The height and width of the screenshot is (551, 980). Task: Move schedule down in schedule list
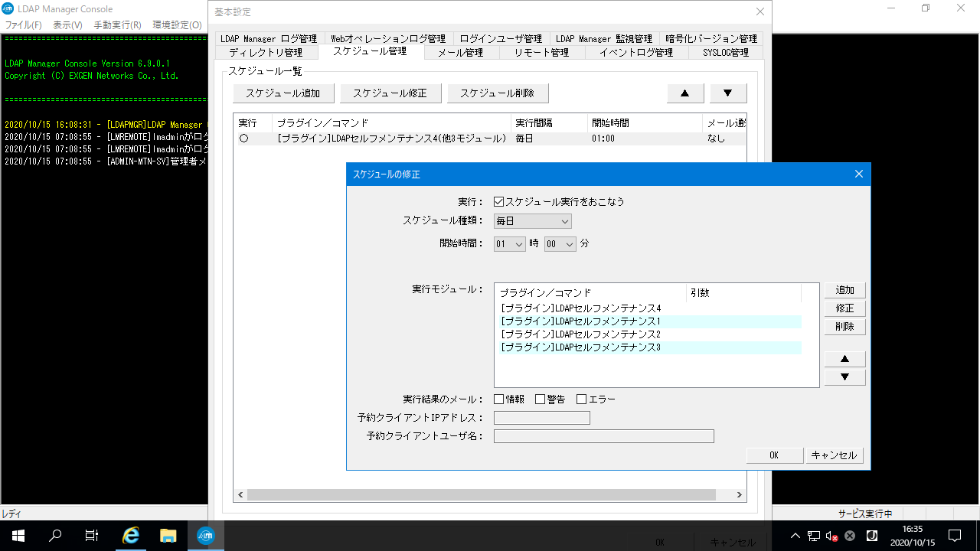click(x=728, y=93)
